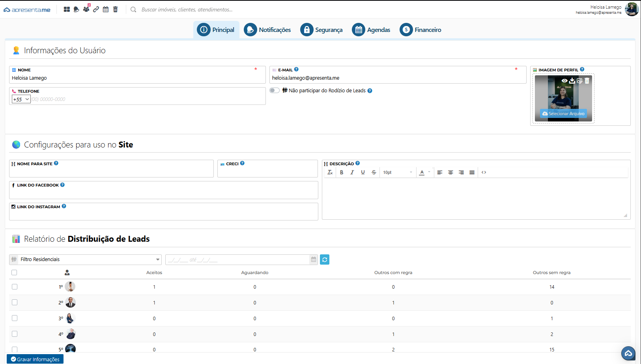
Task: Check the box for 1º ranked user
Action: [x=15, y=287]
